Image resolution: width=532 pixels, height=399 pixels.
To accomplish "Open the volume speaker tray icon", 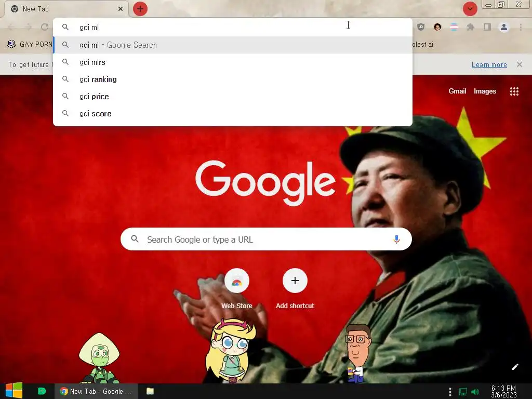I will pyautogui.click(x=475, y=392).
